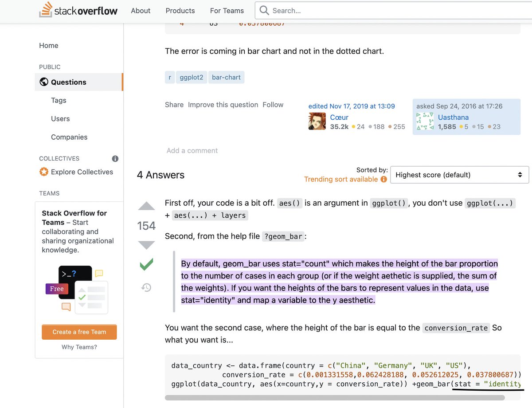
Task: Select the Questions globe icon in sidebar
Action: pos(43,82)
